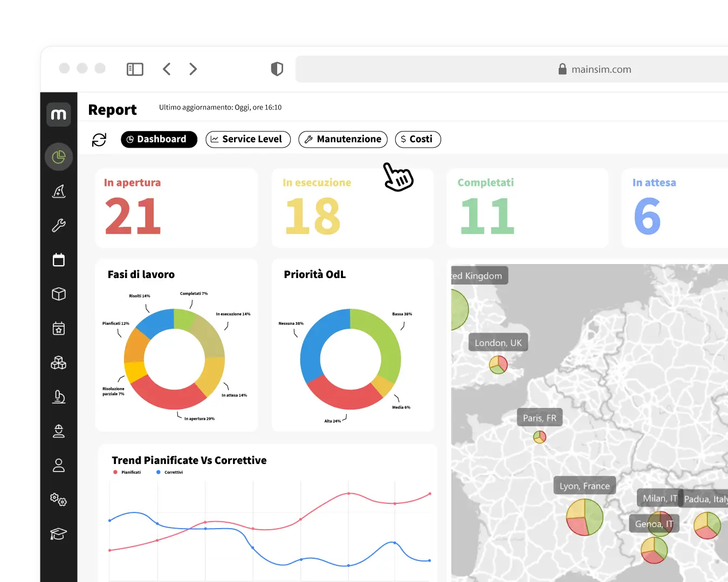Image resolution: width=728 pixels, height=582 pixels.
Task: Click the 'Ultimo aggiornamento: Oggi, ore 16:10' text
Action: [x=220, y=107]
